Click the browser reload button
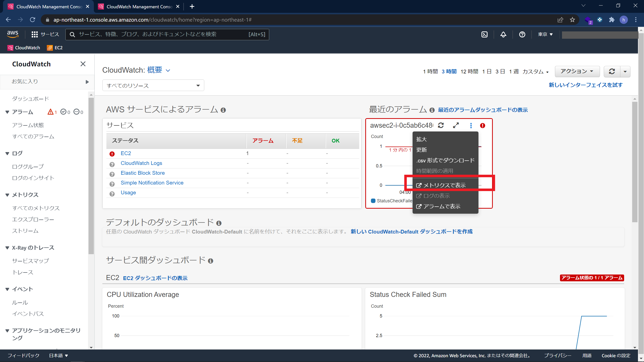The image size is (644, 362). coord(32,20)
